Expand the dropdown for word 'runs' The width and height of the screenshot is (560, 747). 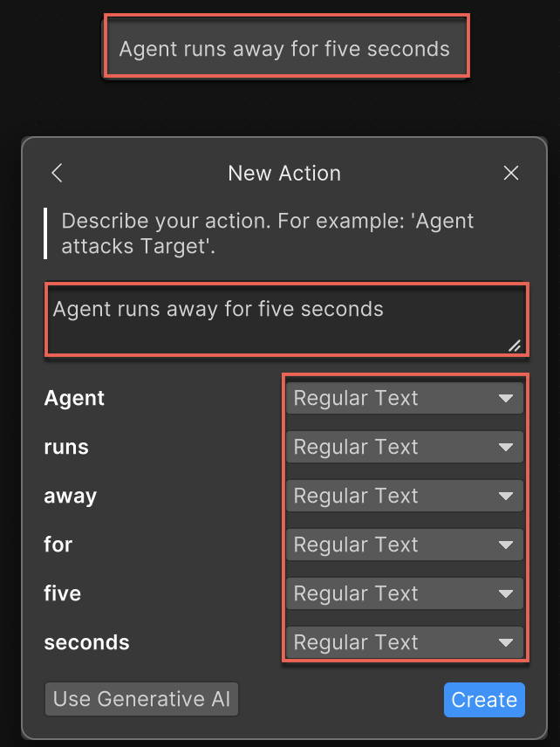pyautogui.click(x=404, y=448)
